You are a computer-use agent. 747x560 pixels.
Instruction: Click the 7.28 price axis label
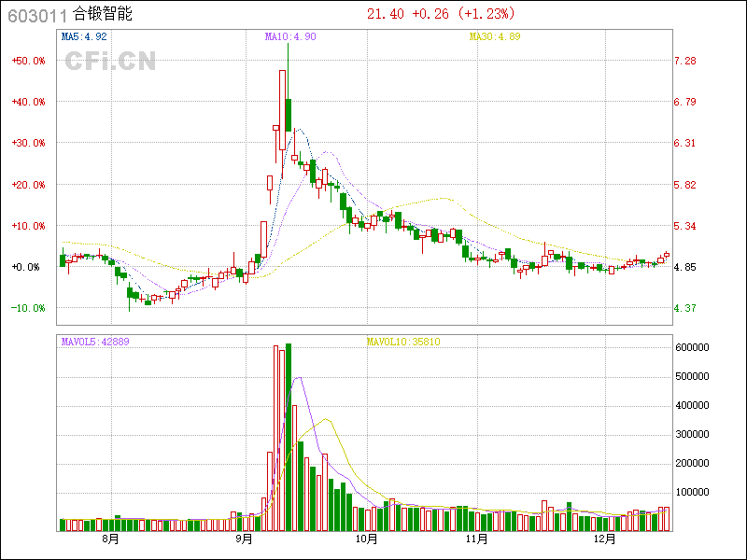coord(685,61)
